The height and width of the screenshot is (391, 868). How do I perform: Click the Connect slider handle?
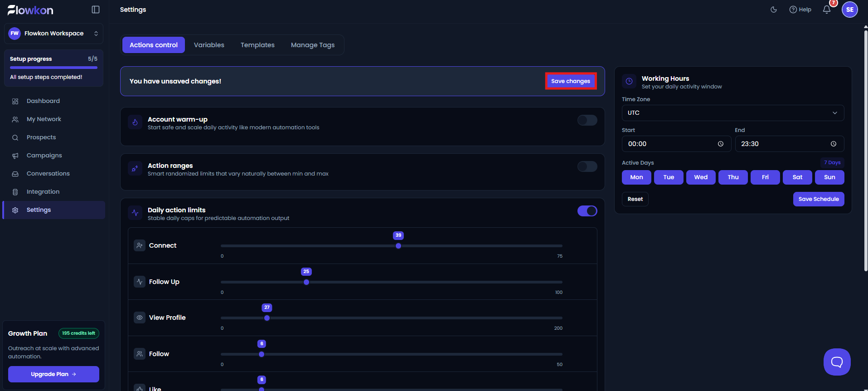(398, 246)
